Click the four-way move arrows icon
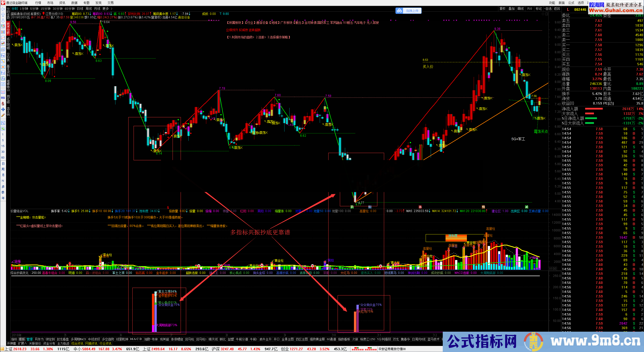Screen dimensions: 644x352 [x=3, y=110]
